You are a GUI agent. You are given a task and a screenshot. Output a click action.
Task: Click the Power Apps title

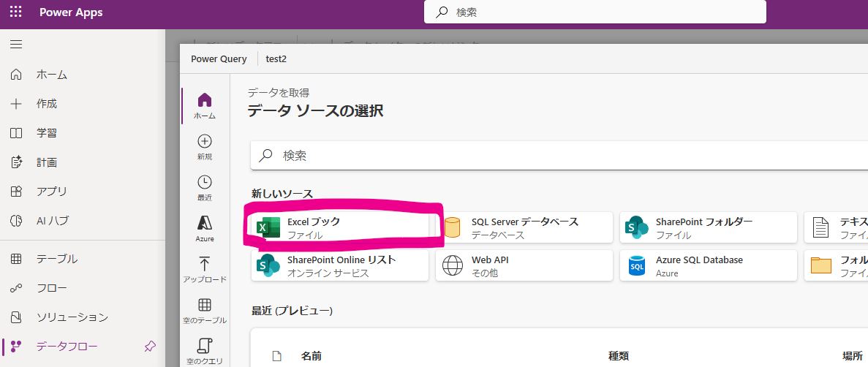click(x=71, y=12)
